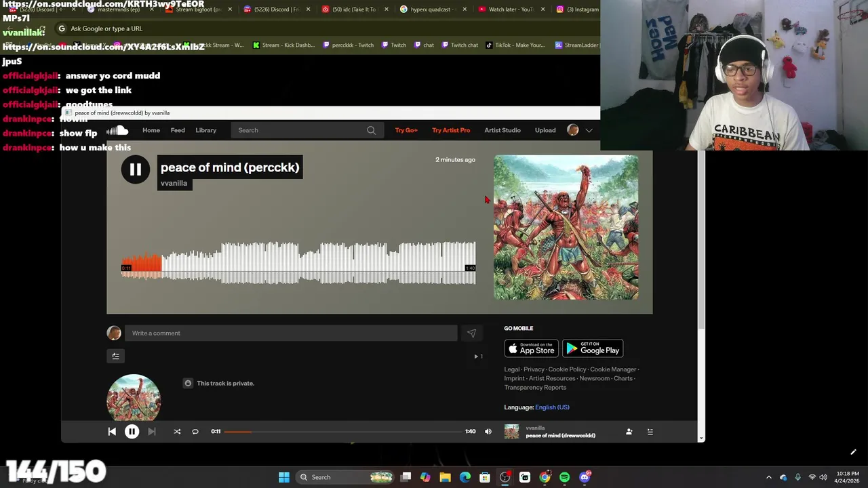Open the profile avatar menu in the header
This screenshot has width=868, height=488.
(x=573, y=130)
